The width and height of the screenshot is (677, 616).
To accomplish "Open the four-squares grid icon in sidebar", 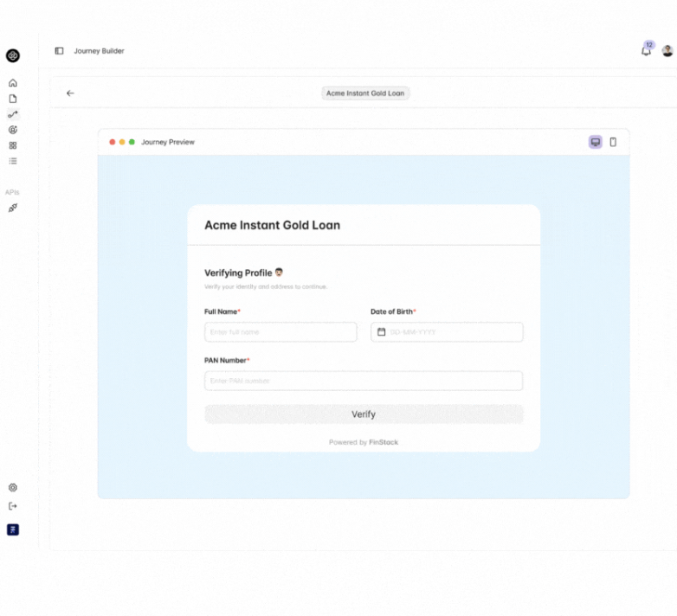I will click(13, 145).
